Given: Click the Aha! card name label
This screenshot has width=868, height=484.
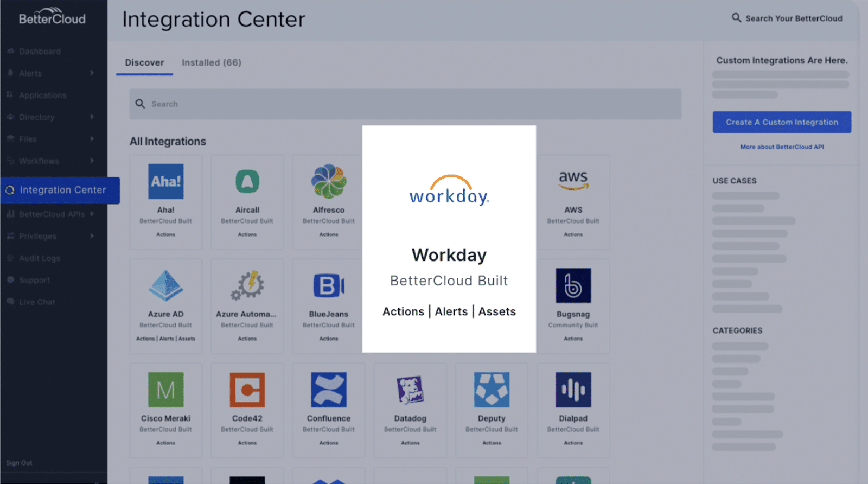Looking at the screenshot, I should (x=165, y=210).
